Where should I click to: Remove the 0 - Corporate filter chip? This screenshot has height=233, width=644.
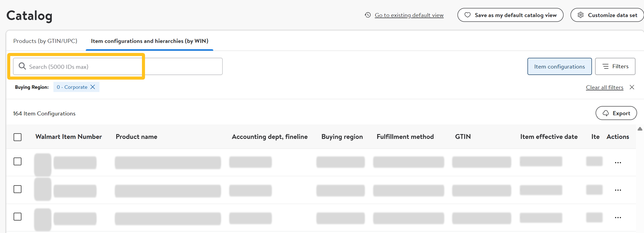click(93, 87)
